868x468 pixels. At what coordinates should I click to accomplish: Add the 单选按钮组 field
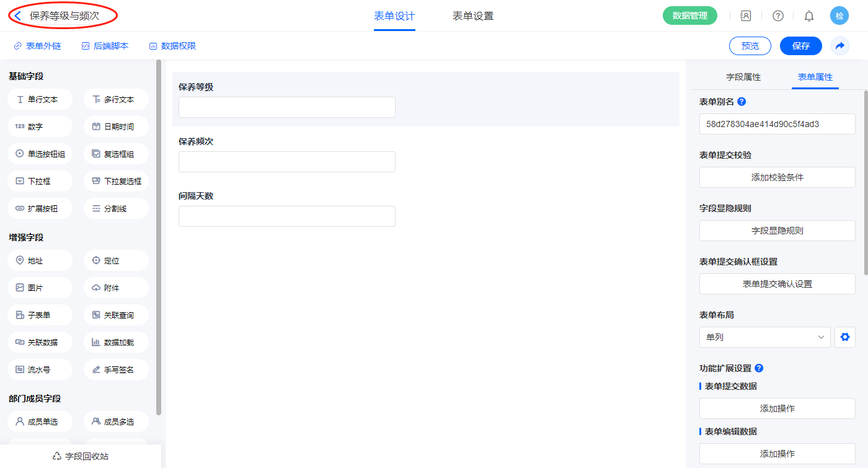(40, 154)
